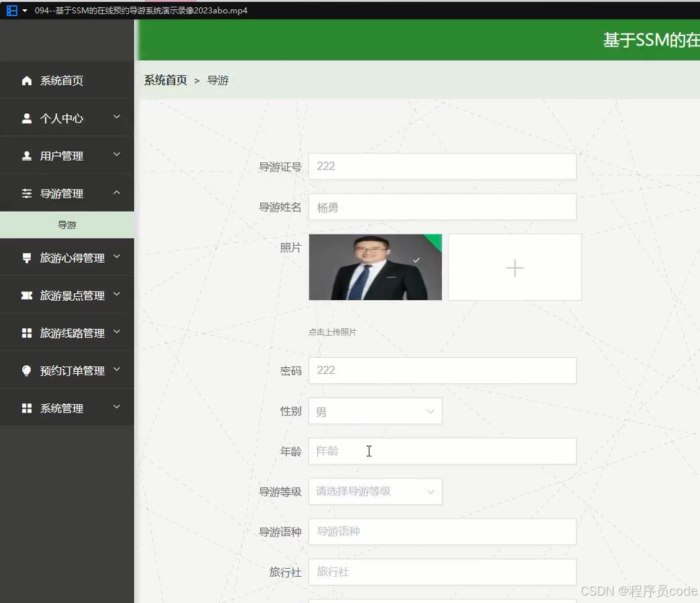Expand the 用户管理 menu chevron

pyautogui.click(x=117, y=154)
